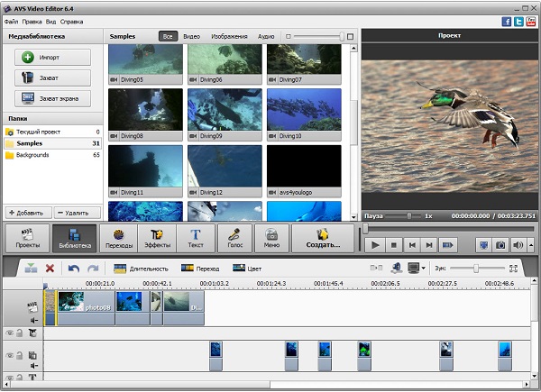Open the Файл menu
This screenshot has width=541, height=392.
coord(11,20)
